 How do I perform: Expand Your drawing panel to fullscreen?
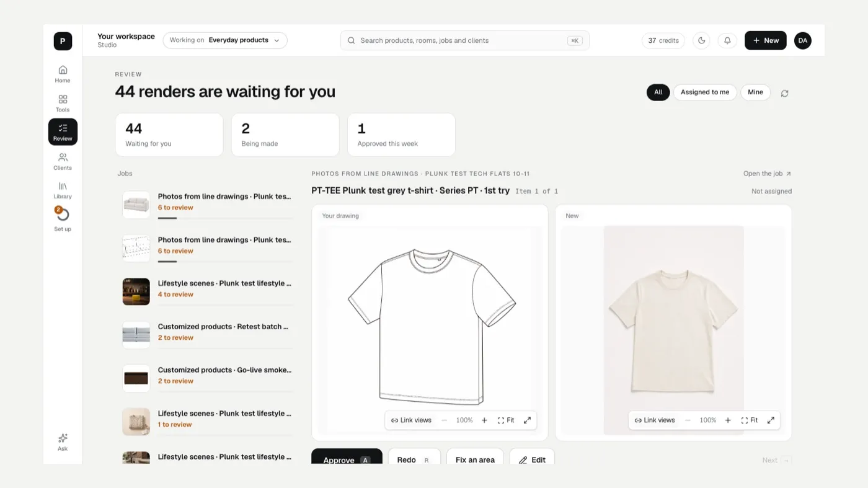click(x=527, y=420)
